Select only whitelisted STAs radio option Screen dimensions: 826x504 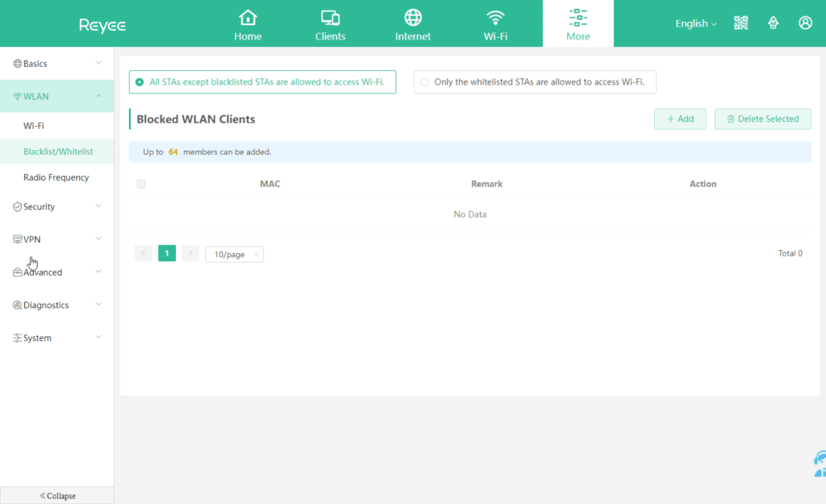point(425,81)
